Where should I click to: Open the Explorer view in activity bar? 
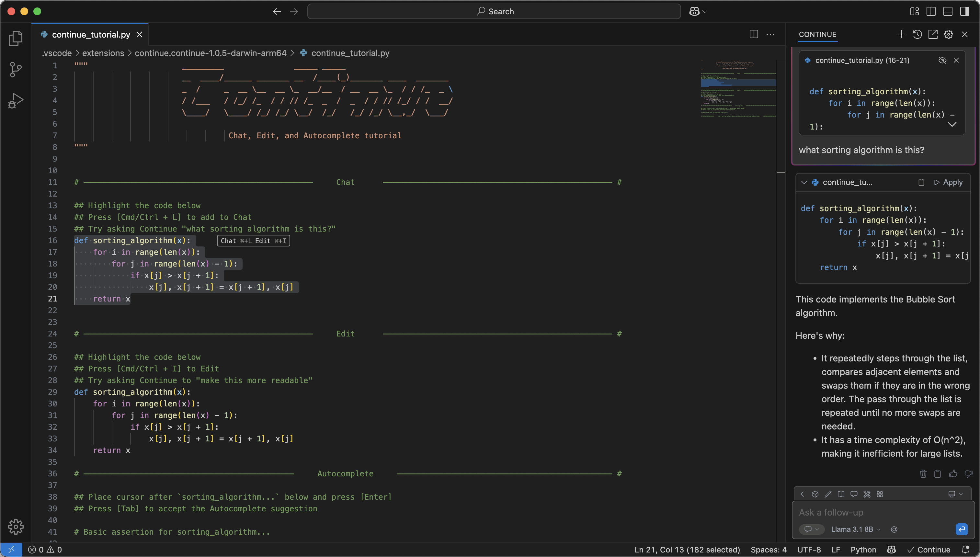[x=16, y=38]
